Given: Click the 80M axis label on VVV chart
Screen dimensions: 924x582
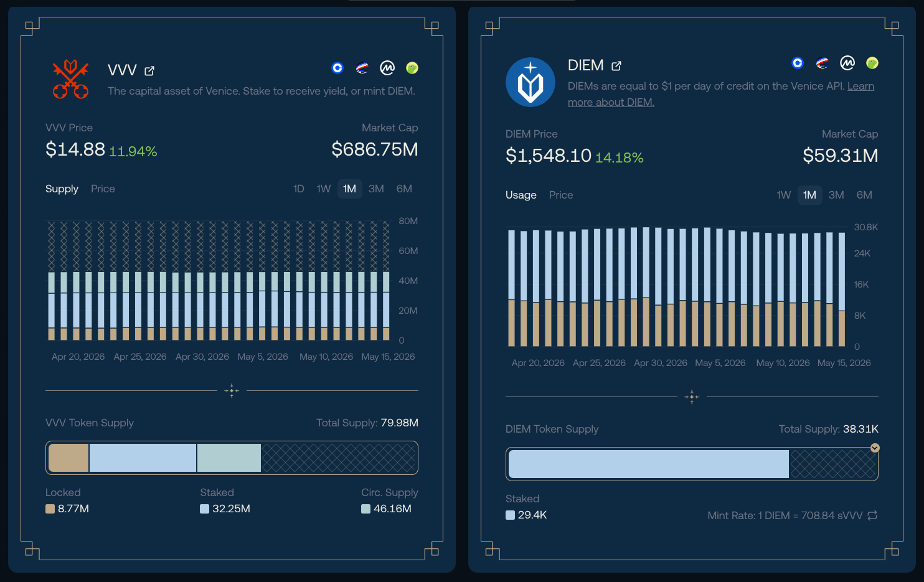Looking at the screenshot, I should click(x=408, y=221).
